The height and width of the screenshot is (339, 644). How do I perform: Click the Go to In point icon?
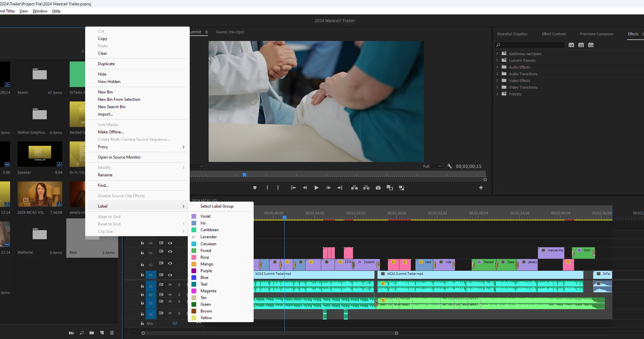[293, 188]
